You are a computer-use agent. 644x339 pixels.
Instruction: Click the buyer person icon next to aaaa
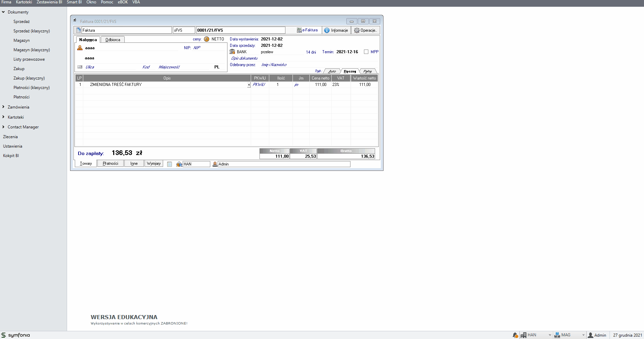[80, 48]
